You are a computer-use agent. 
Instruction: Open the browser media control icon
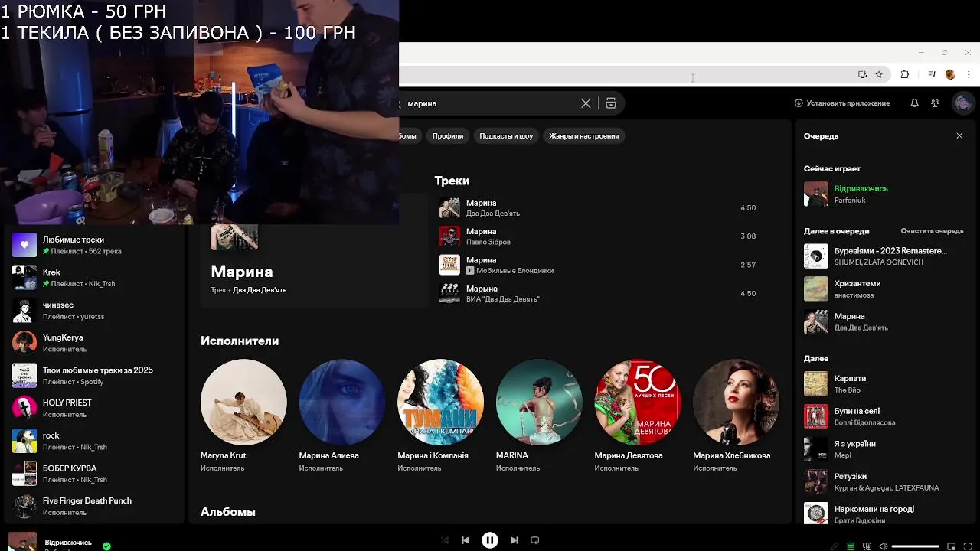(932, 75)
